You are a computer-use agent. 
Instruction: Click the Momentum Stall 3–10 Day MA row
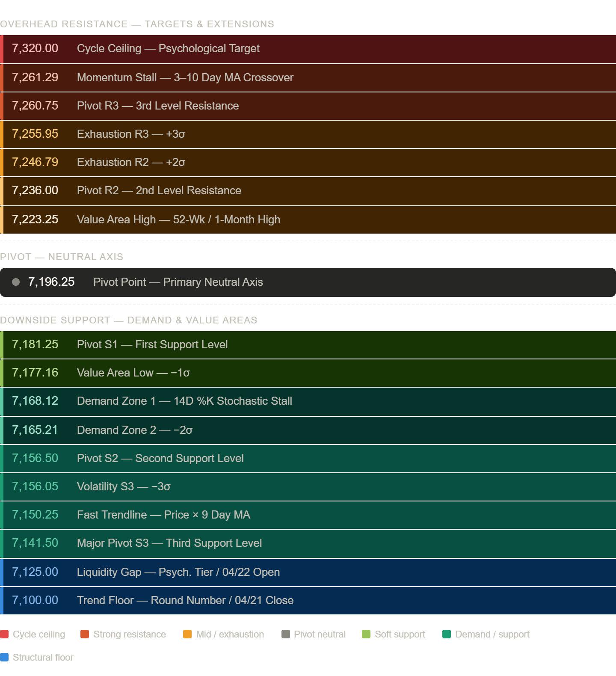click(308, 77)
